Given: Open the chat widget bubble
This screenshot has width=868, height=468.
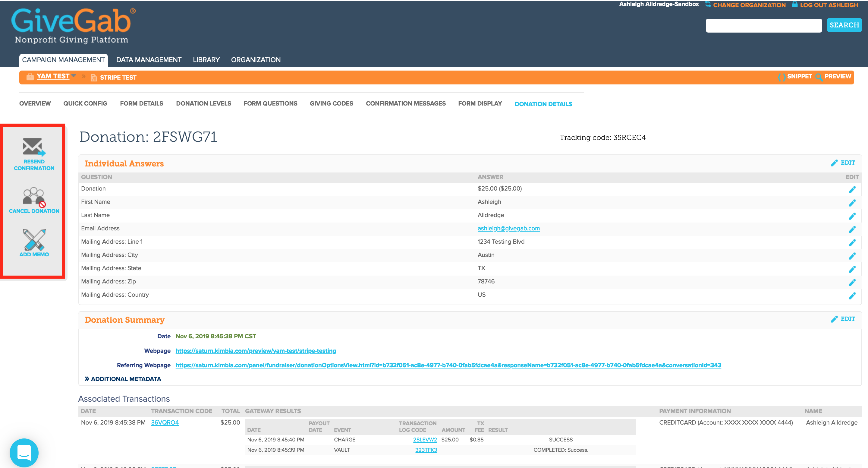Looking at the screenshot, I should [x=24, y=453].
